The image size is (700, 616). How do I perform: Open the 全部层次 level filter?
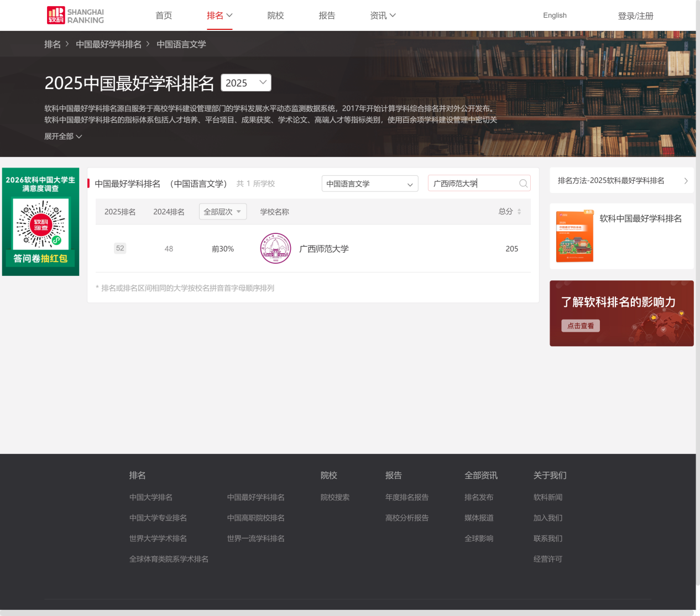(222, 212)
